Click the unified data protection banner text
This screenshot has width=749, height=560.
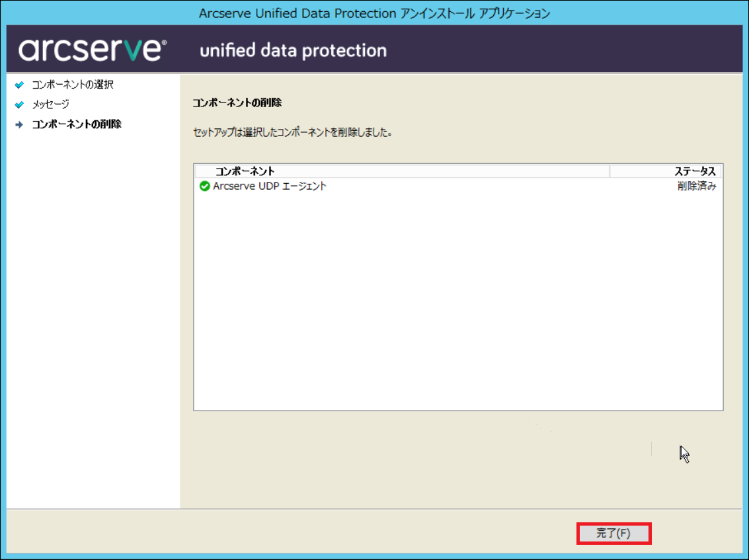coord(294,50)
